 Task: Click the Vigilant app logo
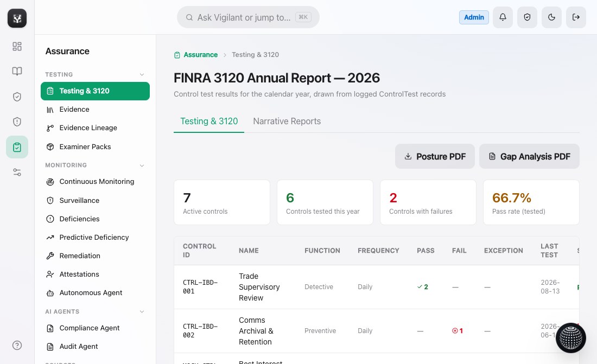(17, 18)
